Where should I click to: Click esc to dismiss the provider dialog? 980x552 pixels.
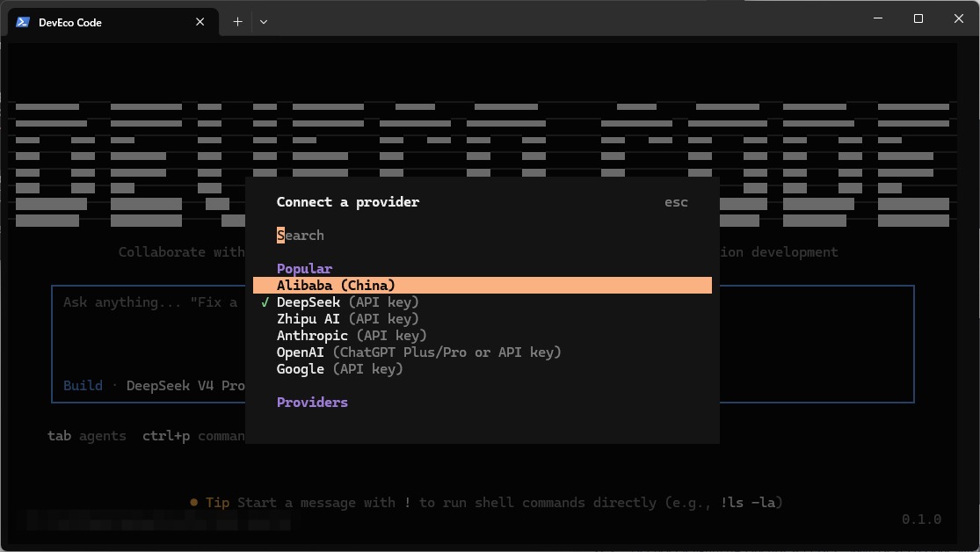[676, 202]
